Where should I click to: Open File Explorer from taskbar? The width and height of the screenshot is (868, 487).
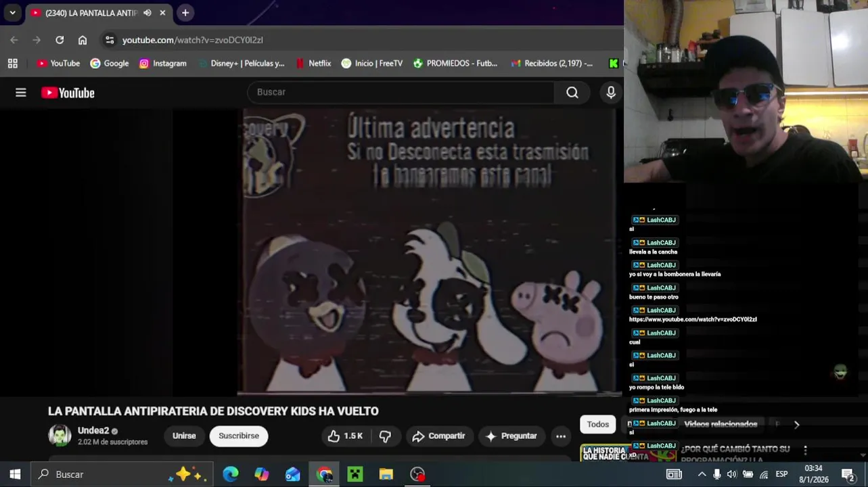[386, 474]
